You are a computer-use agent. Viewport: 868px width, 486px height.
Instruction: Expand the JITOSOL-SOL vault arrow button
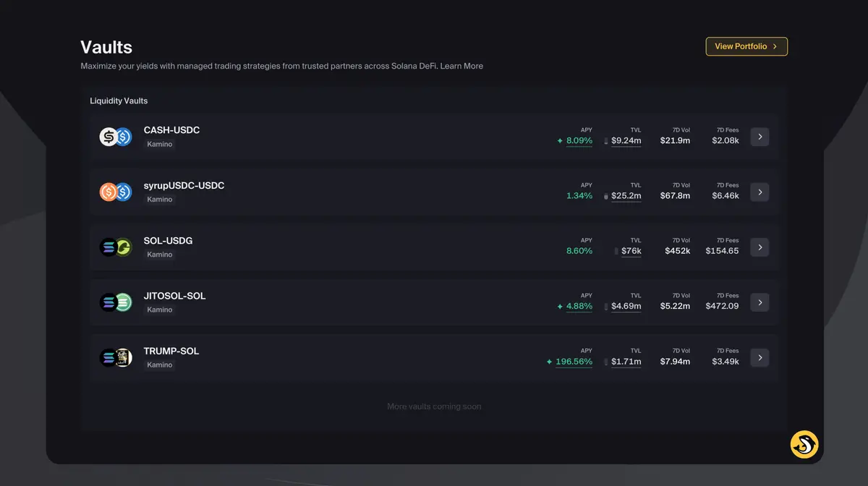click(759, 302)
